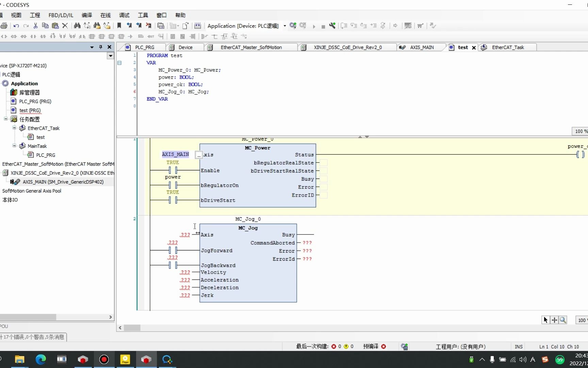Select the magnifier tool below the ladder editor
The height and width of the screenshot is (368, 588).
[x=563, y=320]
